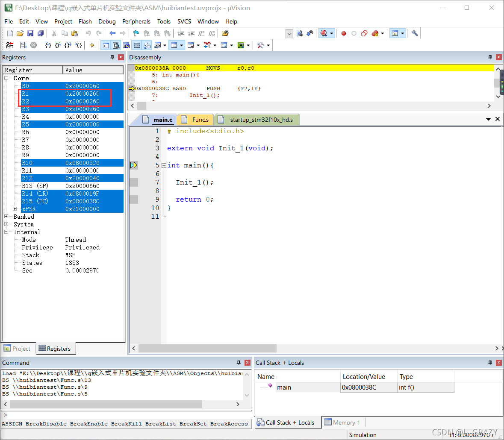Toggle the Command Window icon
This screenshot has width=504, height=440.
tap(106, 45)
